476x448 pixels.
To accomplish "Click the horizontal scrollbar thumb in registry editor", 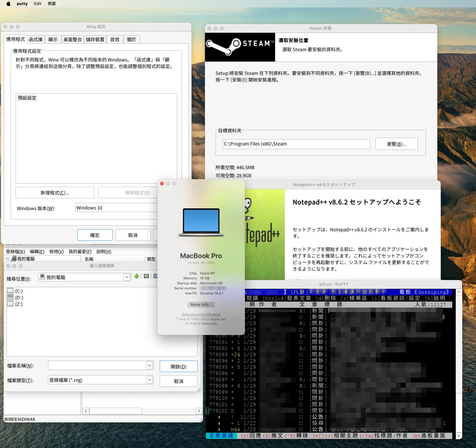I will pyautogui.click(x=115, y=411).
